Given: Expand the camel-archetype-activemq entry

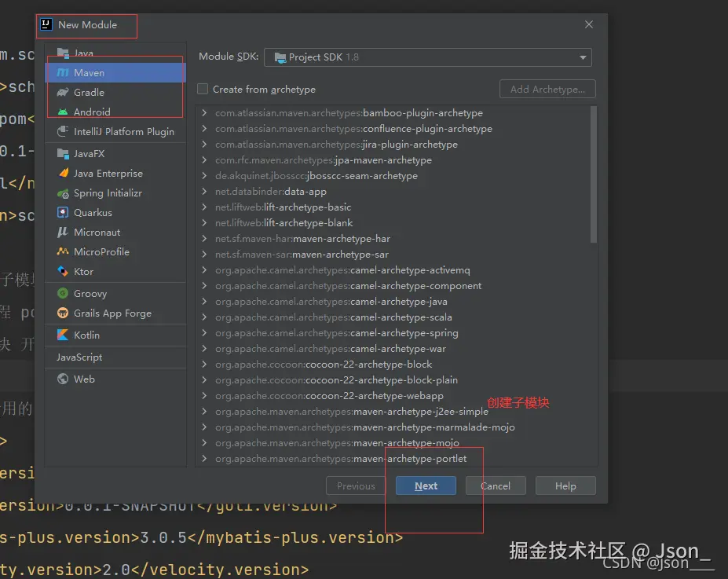Looking at the screenshot, I should (x=204, y=269).
